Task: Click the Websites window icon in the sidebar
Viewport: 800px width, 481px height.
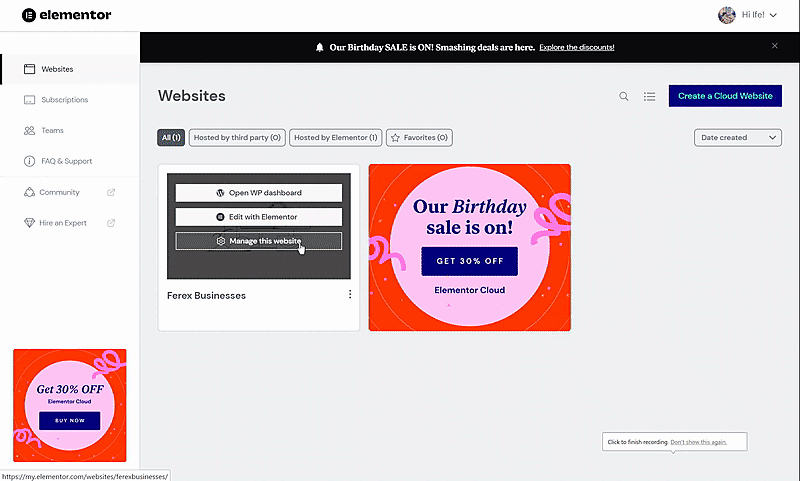Action: (30, 69)
